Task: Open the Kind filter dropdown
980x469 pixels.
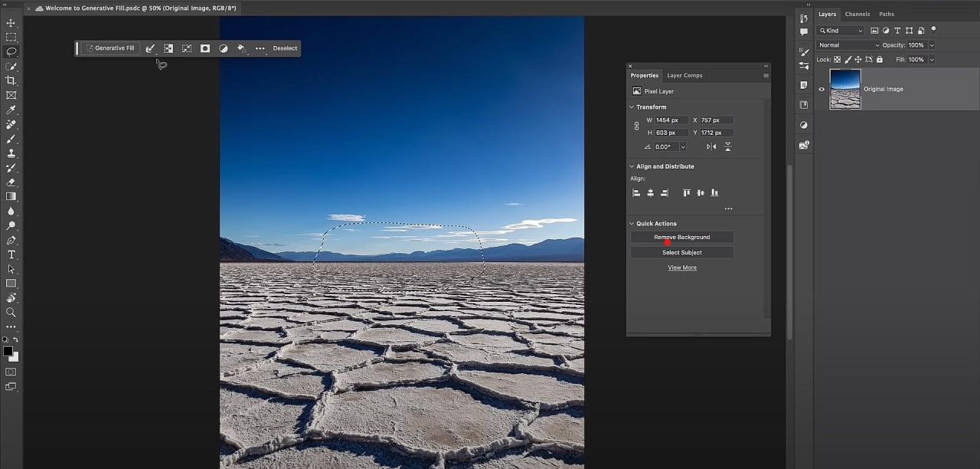Action: 840,30
